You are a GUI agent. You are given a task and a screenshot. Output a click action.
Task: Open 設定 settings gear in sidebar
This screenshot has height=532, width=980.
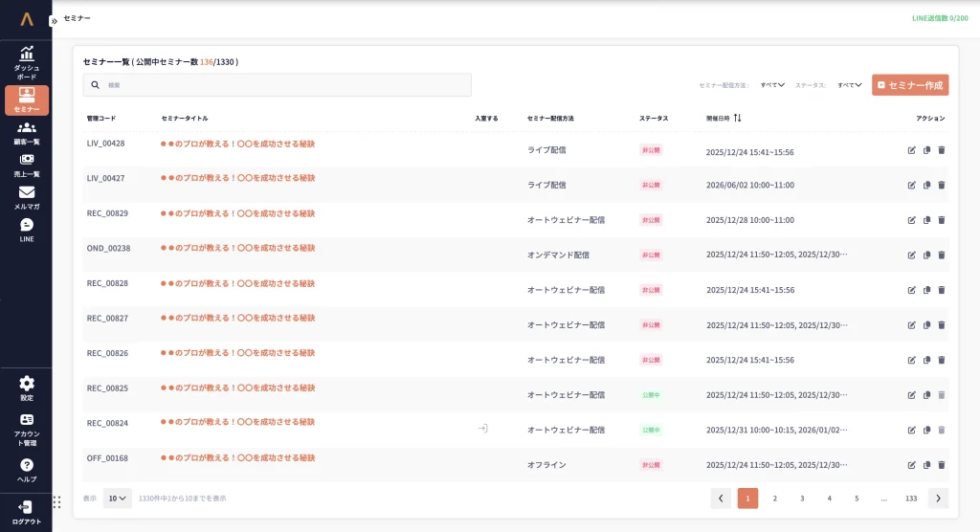tap(27, 388)
